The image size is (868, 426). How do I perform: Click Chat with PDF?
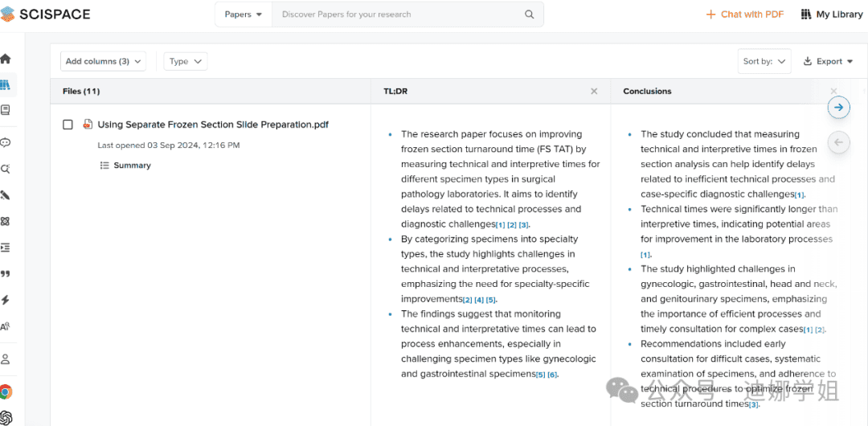(744, 14)
